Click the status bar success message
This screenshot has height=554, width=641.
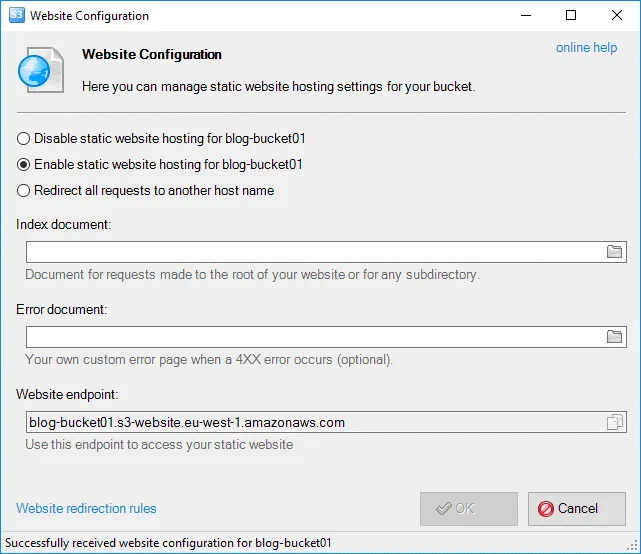click(x=169, y=543)
